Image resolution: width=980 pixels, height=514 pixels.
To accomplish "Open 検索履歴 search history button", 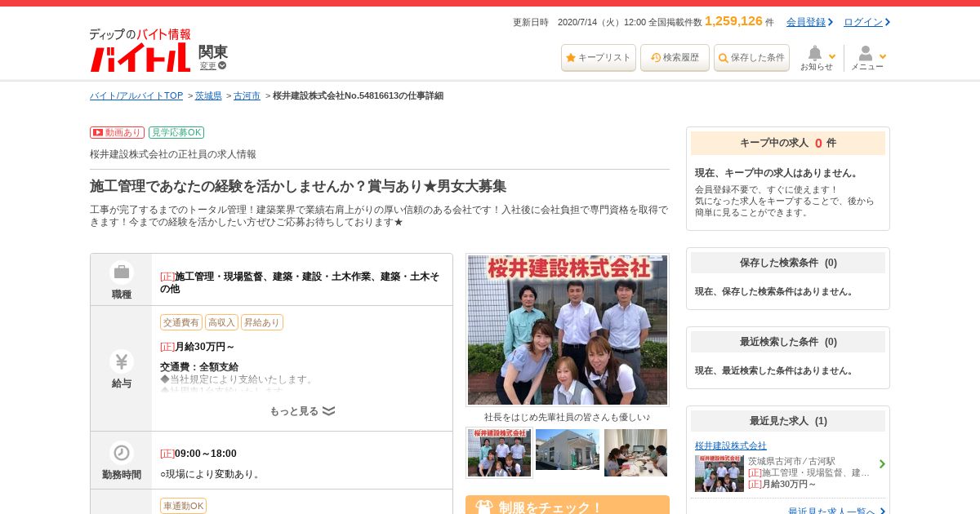I will click(675, 58).
